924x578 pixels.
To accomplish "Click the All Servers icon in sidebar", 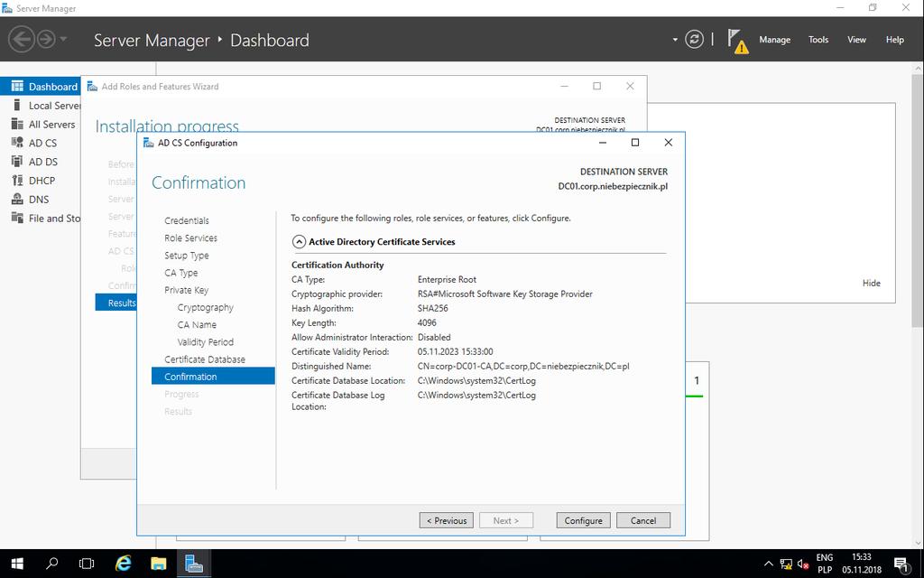I will coord(17,124).
